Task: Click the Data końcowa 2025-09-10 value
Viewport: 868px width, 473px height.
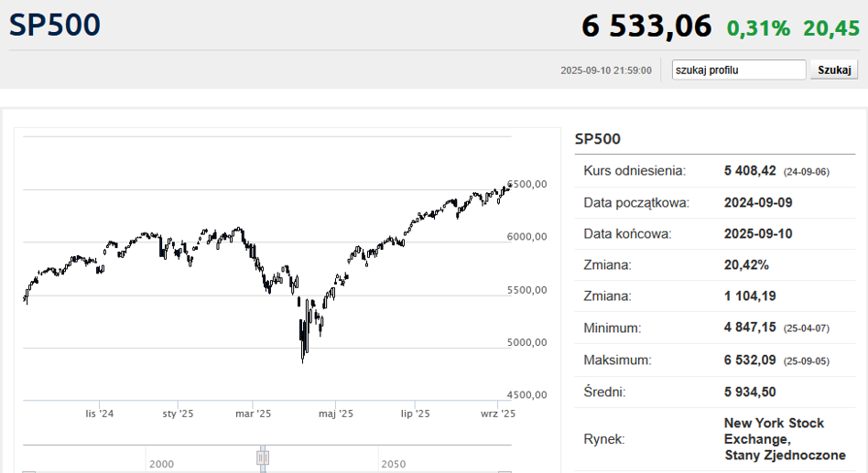Action: tap(758, 233)
